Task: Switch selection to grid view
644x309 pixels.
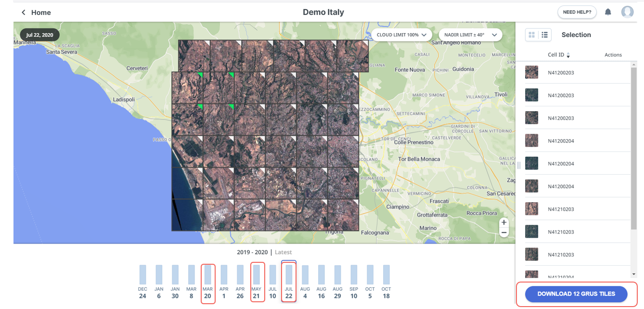Action: (x=531, y=35)
